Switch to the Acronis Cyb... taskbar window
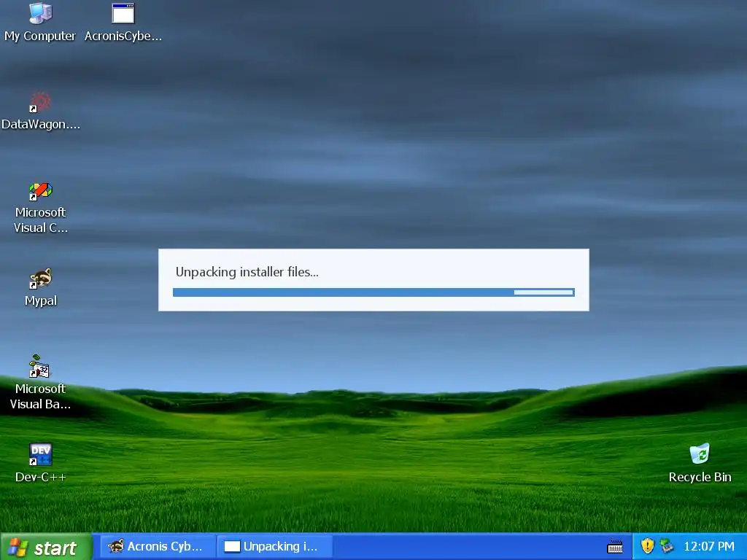 pyautogui.click(x=156, y=547)
